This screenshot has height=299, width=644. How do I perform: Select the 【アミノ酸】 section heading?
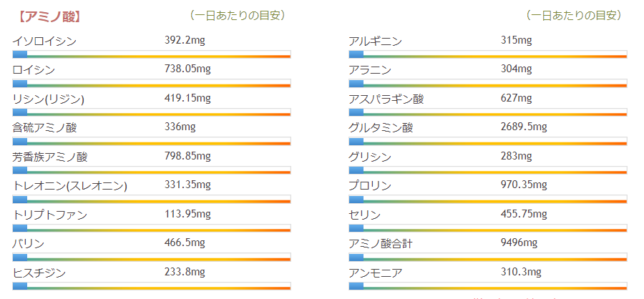(x=47, y=16)
